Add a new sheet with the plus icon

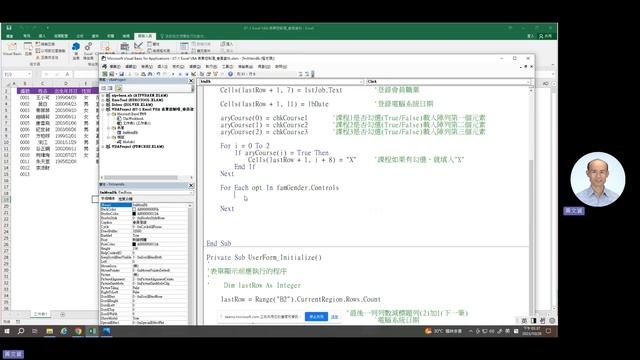(62, 314)
